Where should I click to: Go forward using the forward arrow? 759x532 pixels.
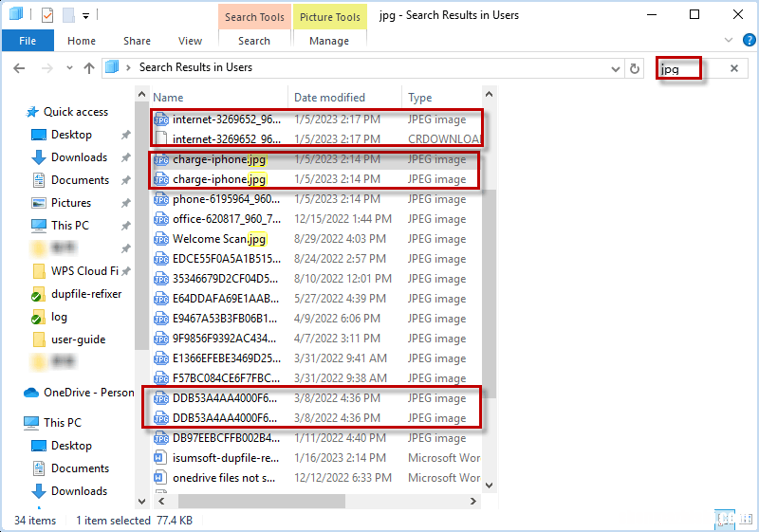point(46,68)
